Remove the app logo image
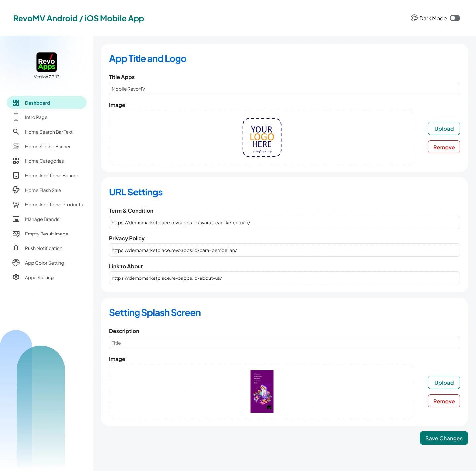Screen dimensions: 476x471 point(444,147)
